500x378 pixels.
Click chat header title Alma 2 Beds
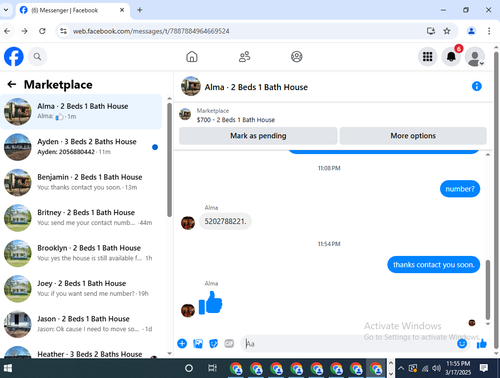coord(256,87)
